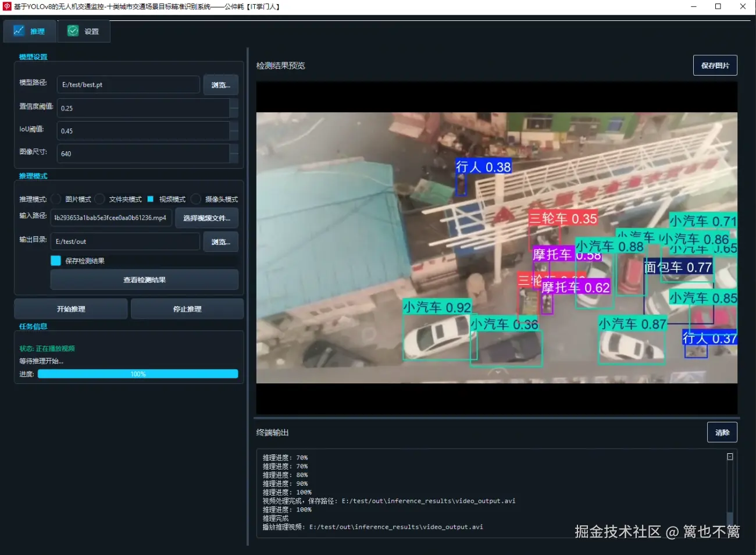Click 选择视频文件 button
This screenshot has width=756, height=555.
(207, 218)
